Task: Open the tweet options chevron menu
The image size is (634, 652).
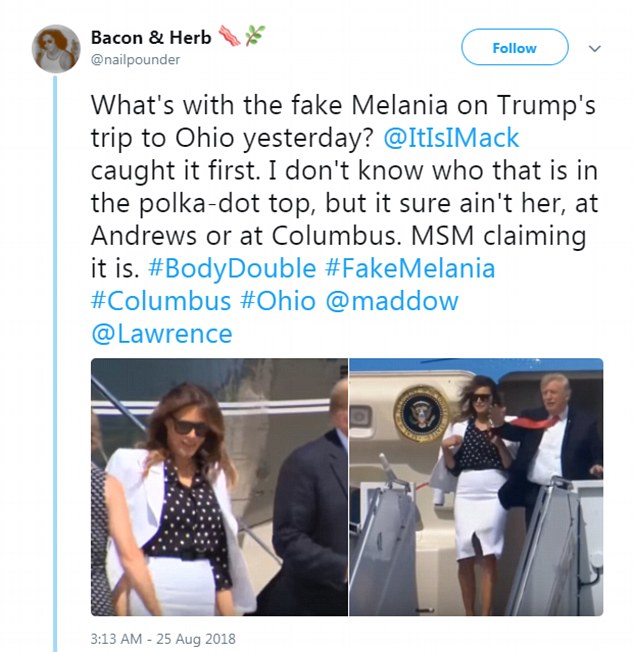Action: (594, 47)
